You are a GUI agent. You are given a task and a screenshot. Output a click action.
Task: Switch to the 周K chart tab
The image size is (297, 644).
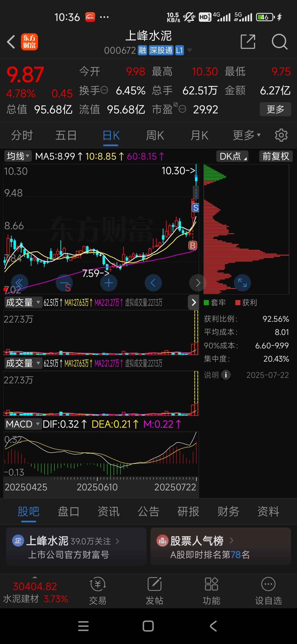(155, 135)
